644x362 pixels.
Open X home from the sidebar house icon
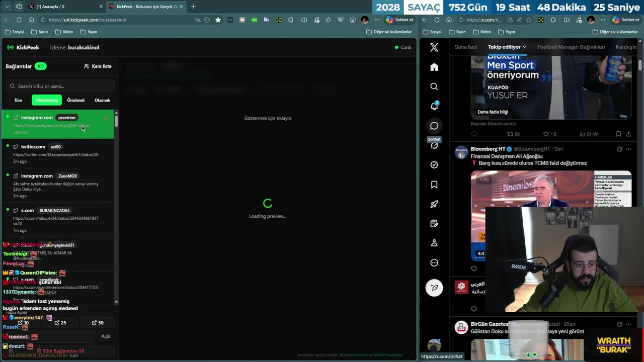point(434,67)
